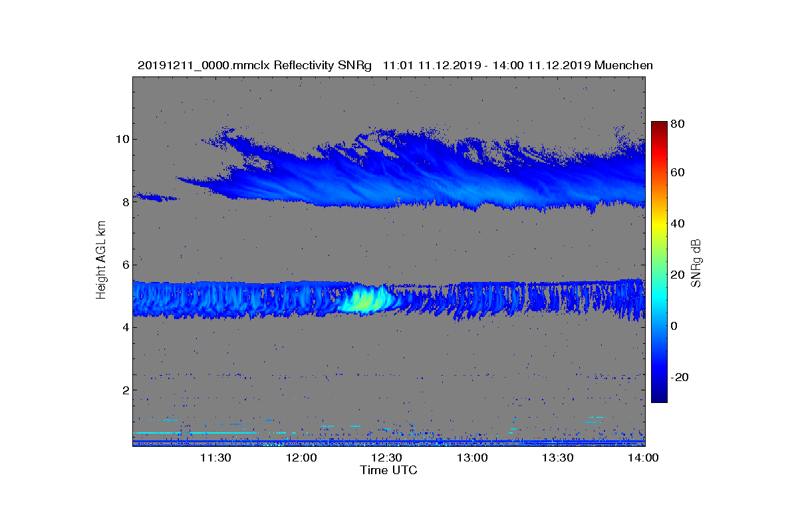The image size is (798, 532).
Task: Click colorbar tick label 20
Action: [x=679, y=275]
